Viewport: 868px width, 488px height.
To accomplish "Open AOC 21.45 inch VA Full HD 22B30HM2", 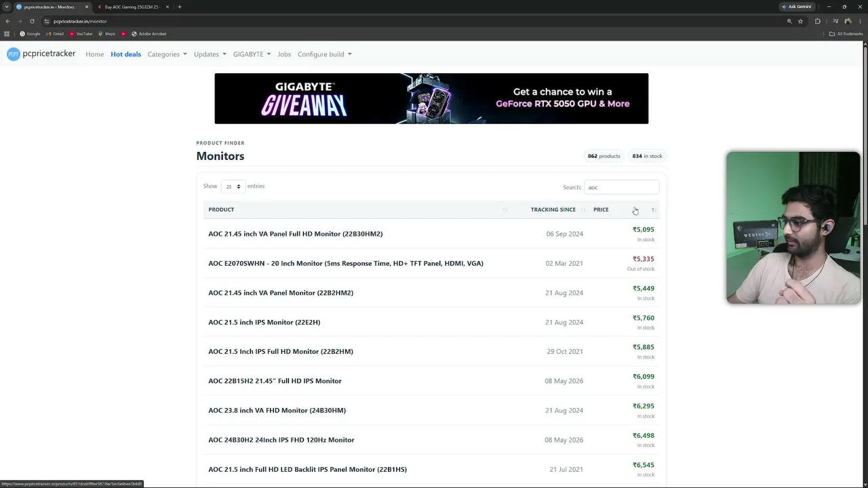I will 296,234.
